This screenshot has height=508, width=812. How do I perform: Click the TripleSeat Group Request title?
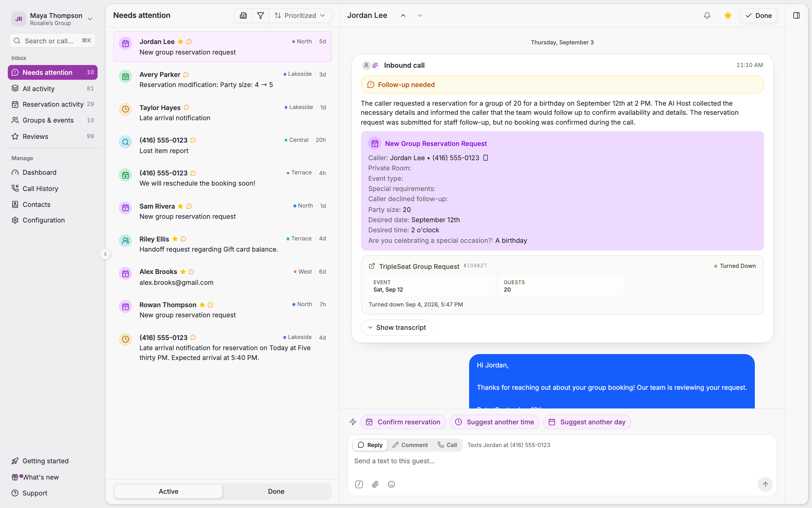coord(419,267)
